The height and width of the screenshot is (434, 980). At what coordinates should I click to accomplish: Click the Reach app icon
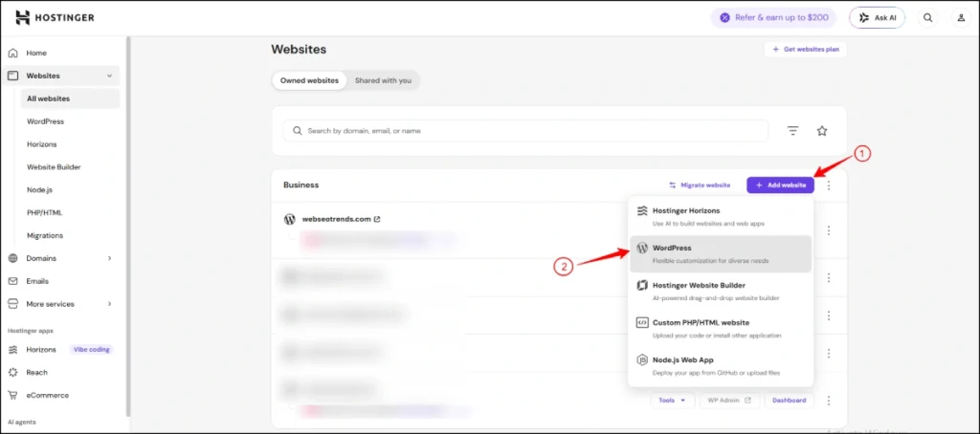coord(13,372)
